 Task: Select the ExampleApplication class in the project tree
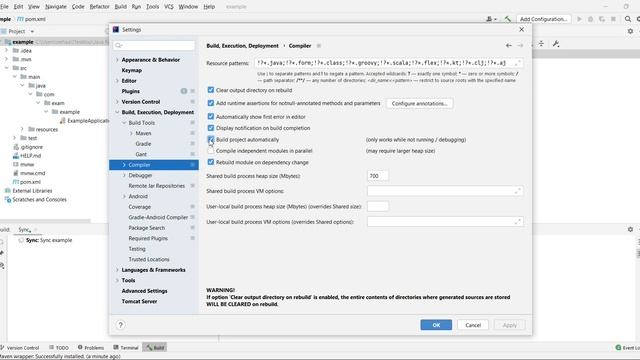84,121
